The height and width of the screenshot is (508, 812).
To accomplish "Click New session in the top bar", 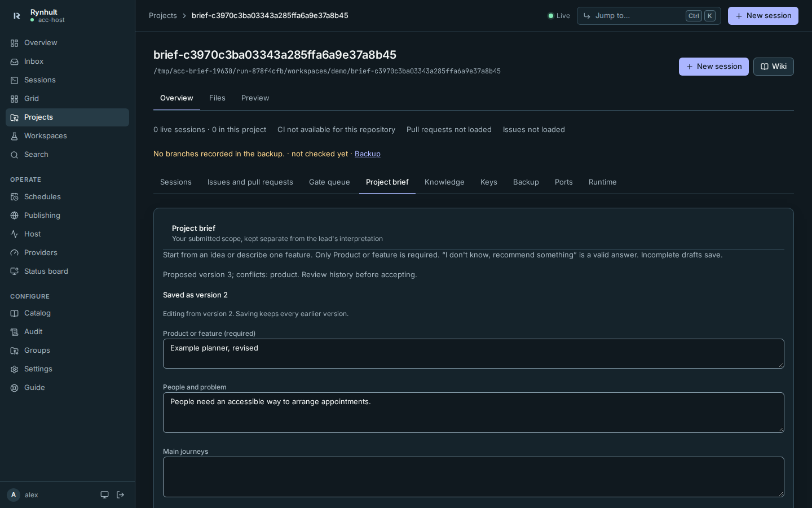I will (x=763, y=16).
